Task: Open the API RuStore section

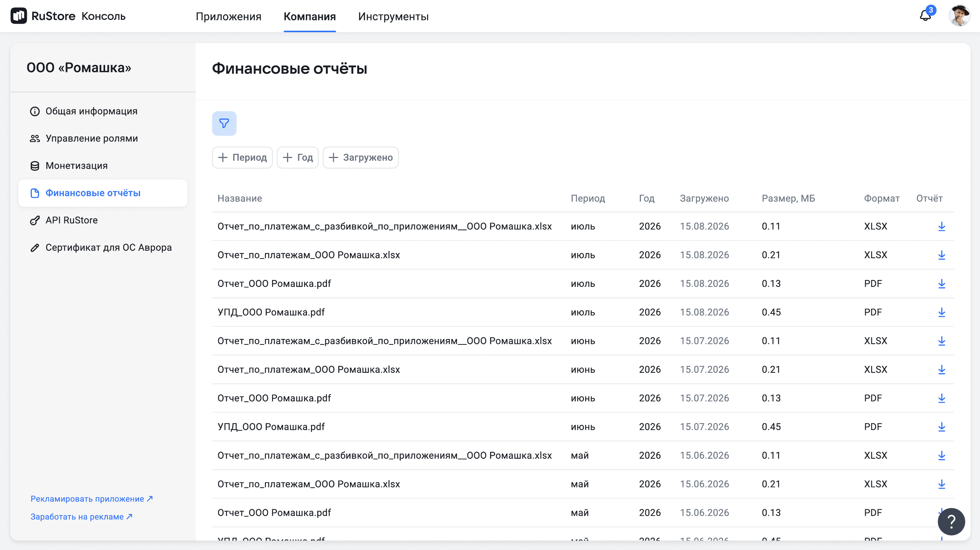Action: pos(103,220)
